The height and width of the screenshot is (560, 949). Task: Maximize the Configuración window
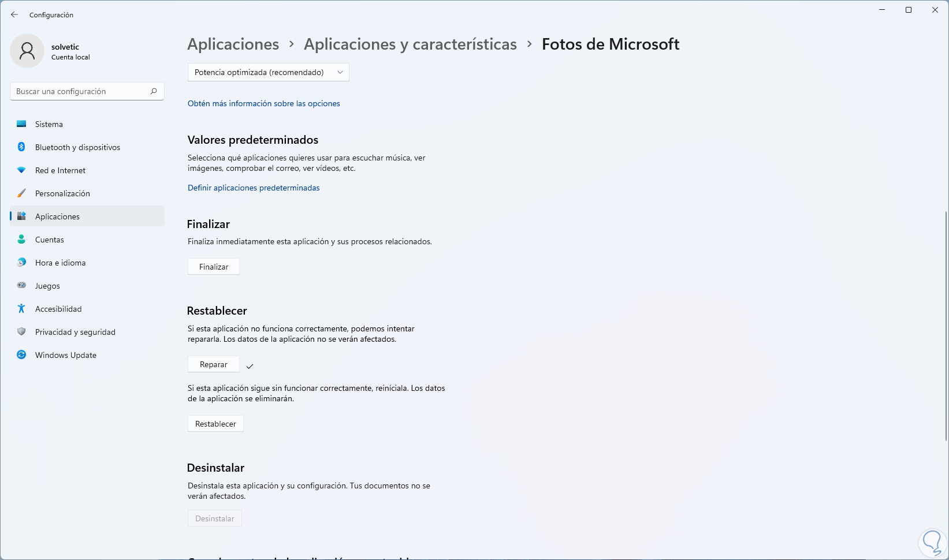click(909, 10)
